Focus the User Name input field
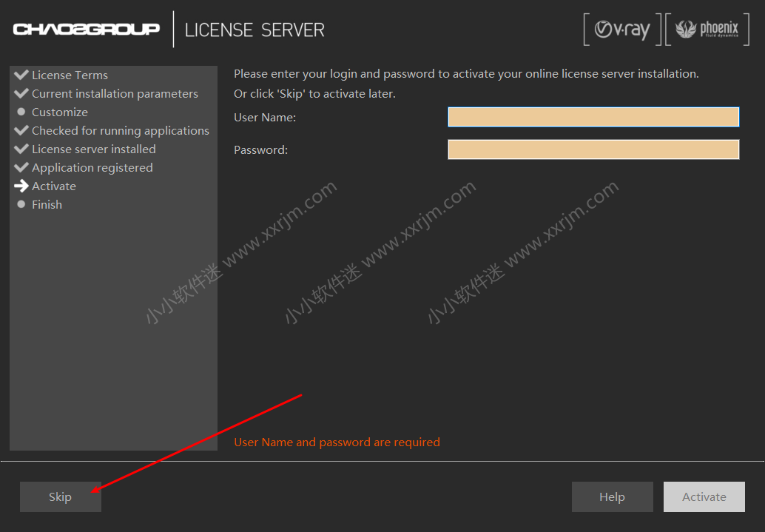765x532 pixels. click(593, 117)
